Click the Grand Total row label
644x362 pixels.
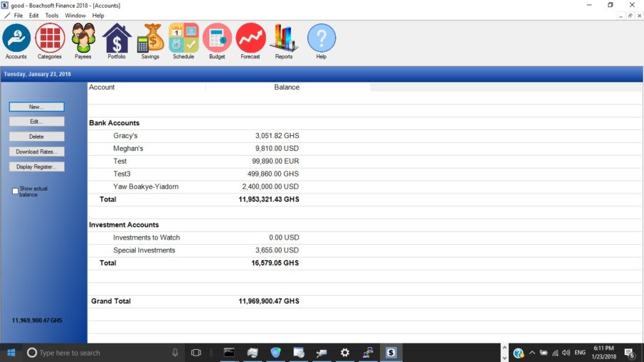111,302
